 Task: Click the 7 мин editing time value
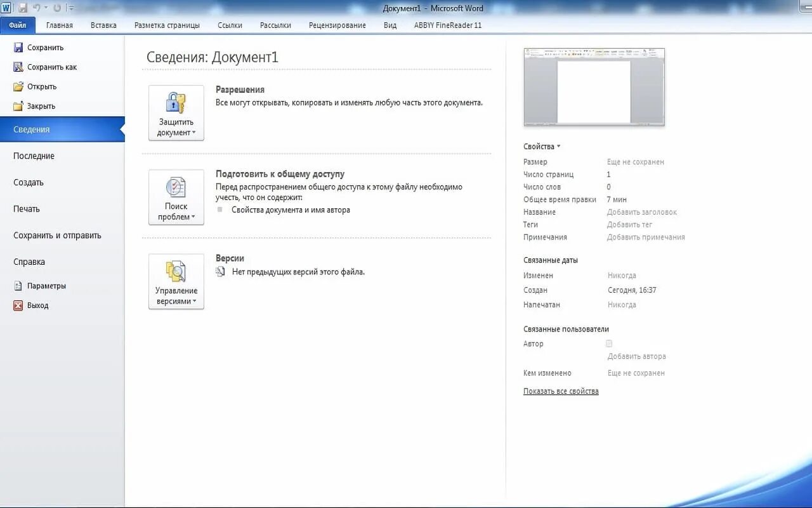(x=617, y=199)
